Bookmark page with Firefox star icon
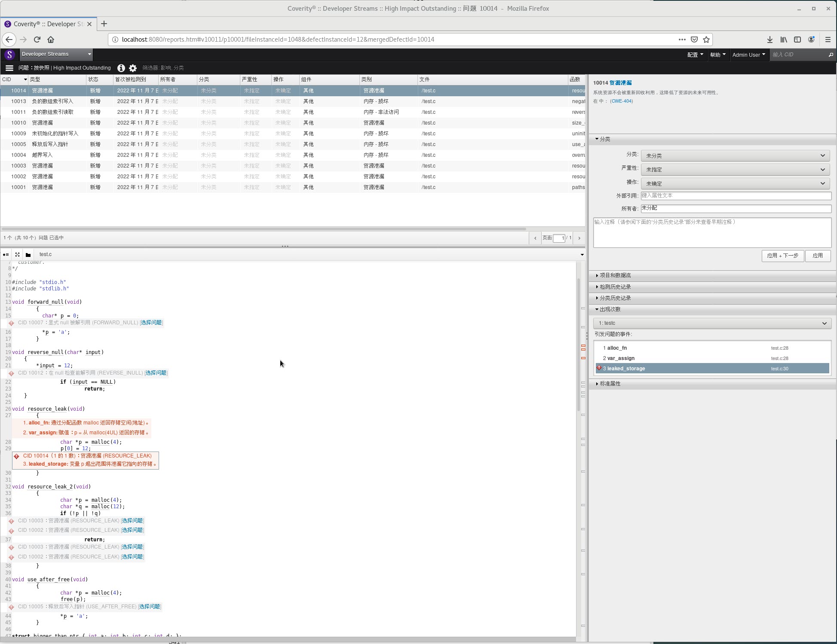837x644 pixels. [706, 40]
